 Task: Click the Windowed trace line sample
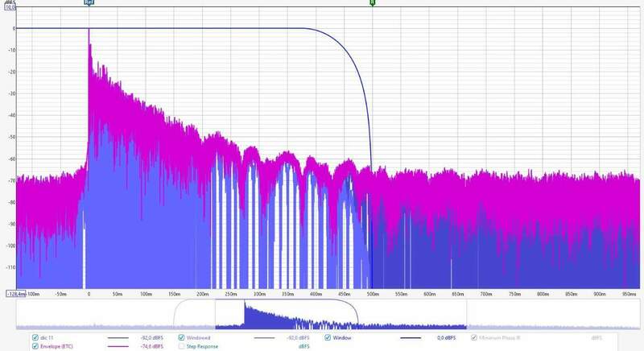click(x=266, y=337)
